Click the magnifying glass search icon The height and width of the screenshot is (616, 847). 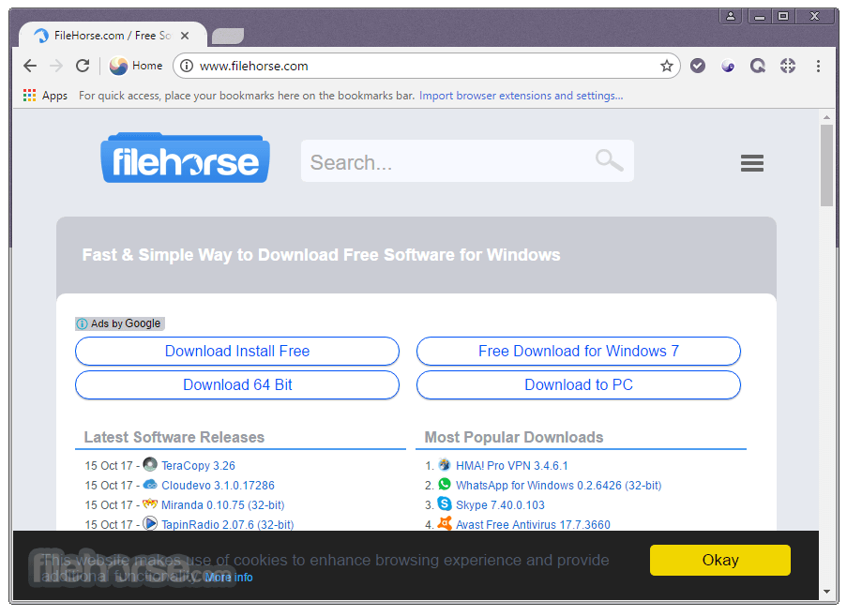point(610,160)
